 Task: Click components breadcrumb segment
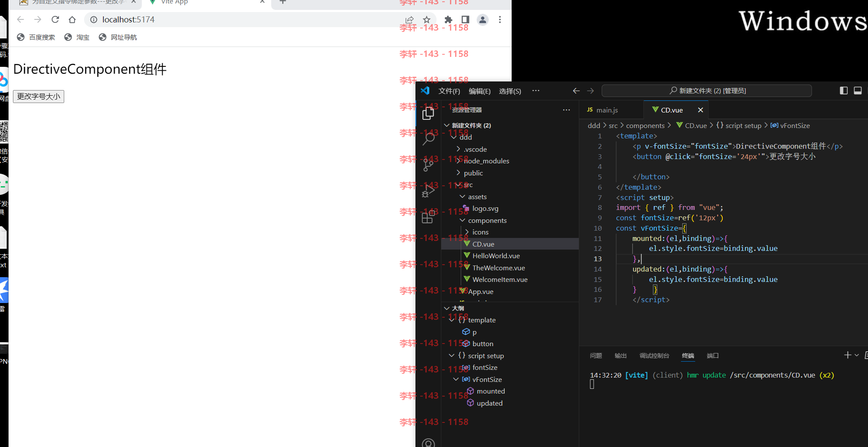coord(645,125)
